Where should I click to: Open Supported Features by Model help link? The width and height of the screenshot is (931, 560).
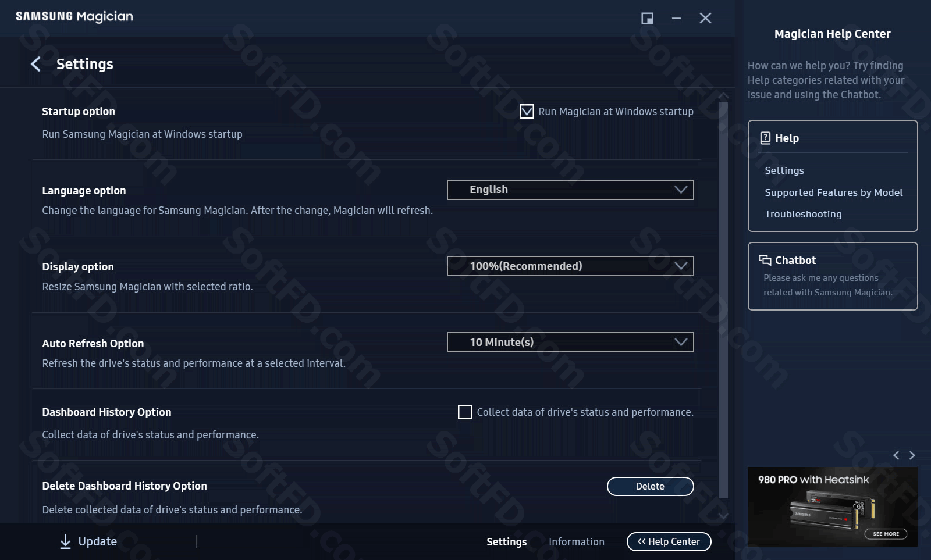[x=833, y=192]
